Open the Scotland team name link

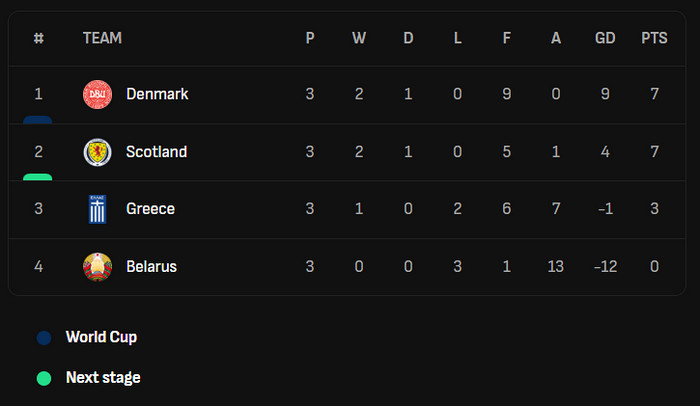tap(156, 152)
